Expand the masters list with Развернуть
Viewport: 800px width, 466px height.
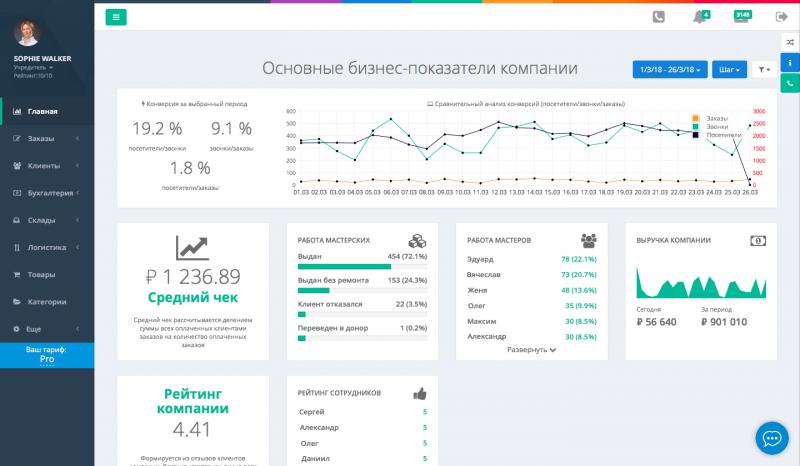531,350
